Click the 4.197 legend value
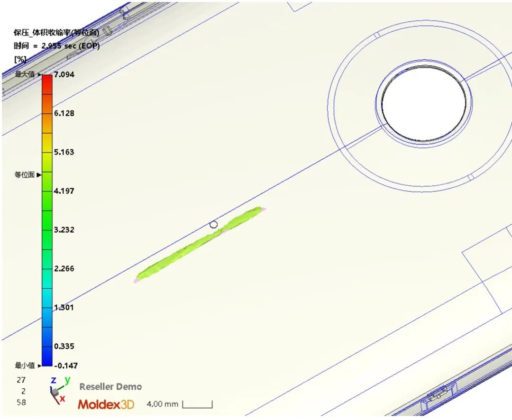Viewport: 512px width, 420px height. pyautogui.click(x=64, y=191)
